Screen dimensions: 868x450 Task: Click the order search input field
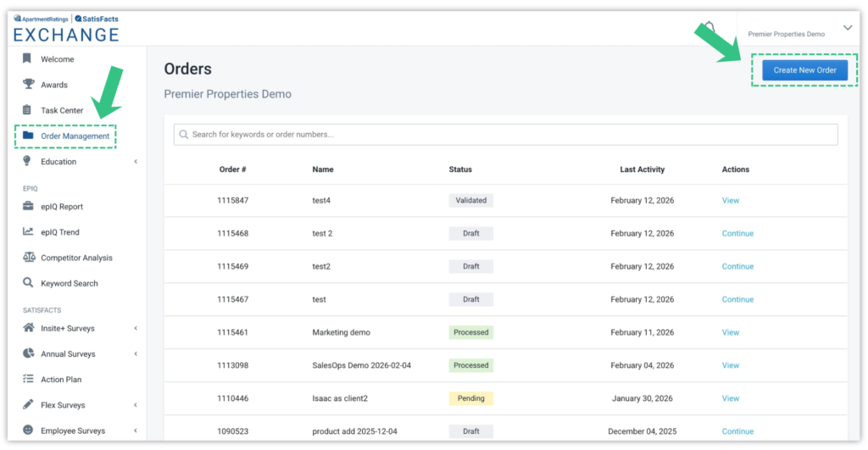tap(509, 135)
